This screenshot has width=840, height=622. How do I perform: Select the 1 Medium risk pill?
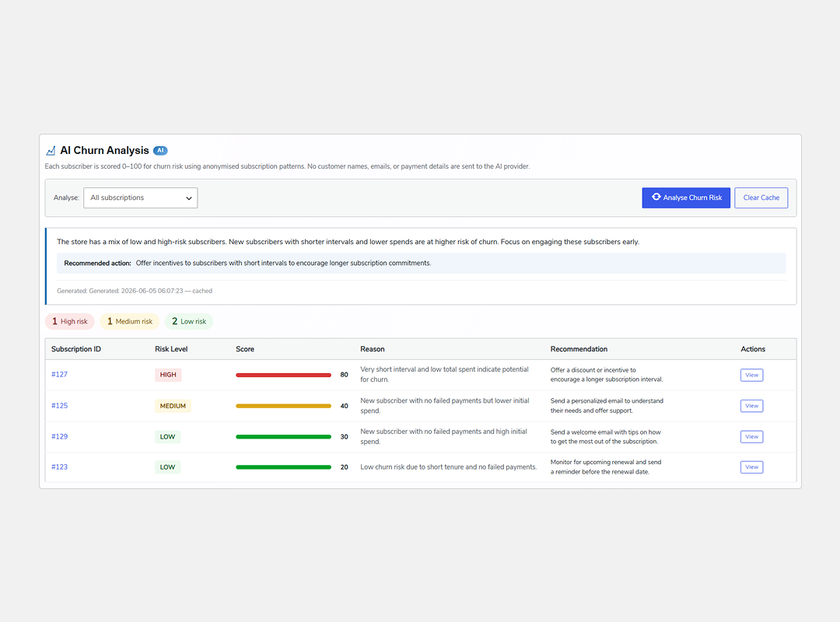pos(130,321)
